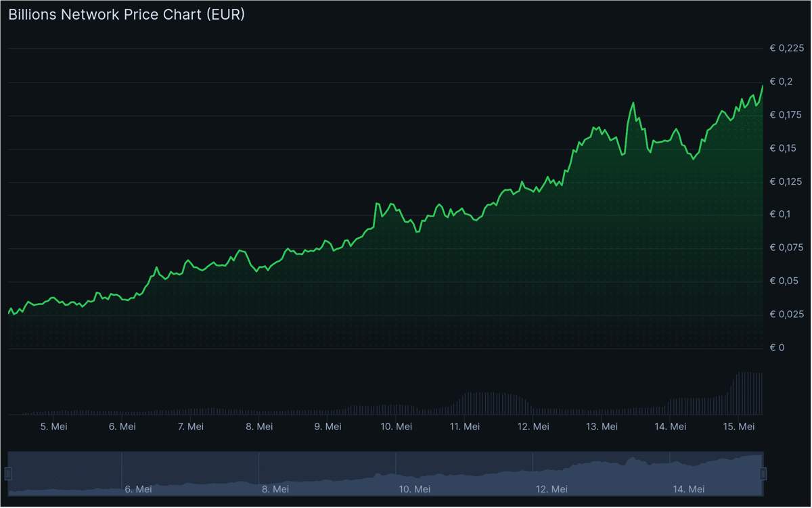The height and width of the screenshot is (508, 812).
Task: Click the final price point near € 0,2
Action: click(x=763, y=86)
